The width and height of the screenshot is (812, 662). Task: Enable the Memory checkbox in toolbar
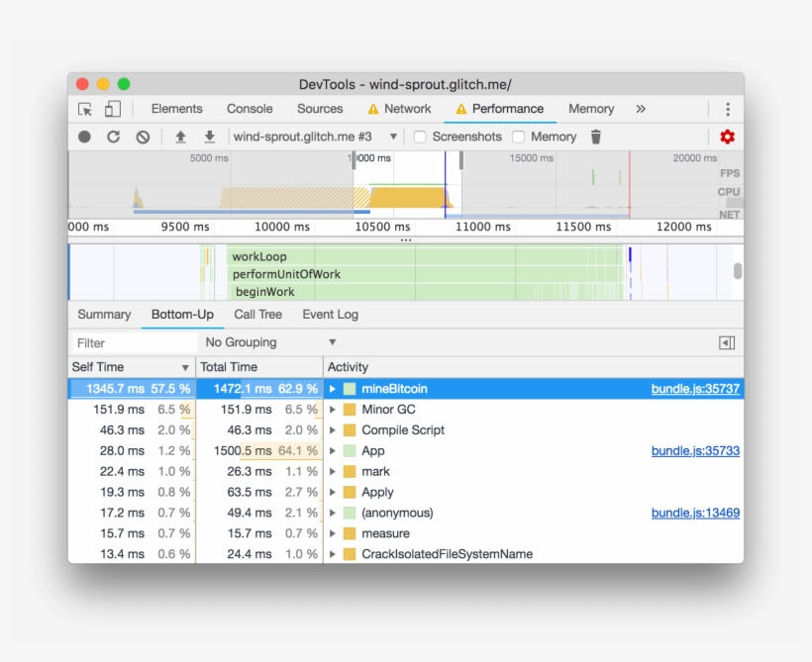(519, 137)
